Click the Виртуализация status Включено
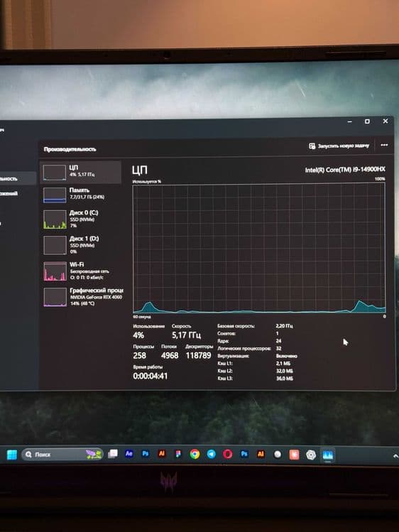399x532 pixels. pos(286,356)
